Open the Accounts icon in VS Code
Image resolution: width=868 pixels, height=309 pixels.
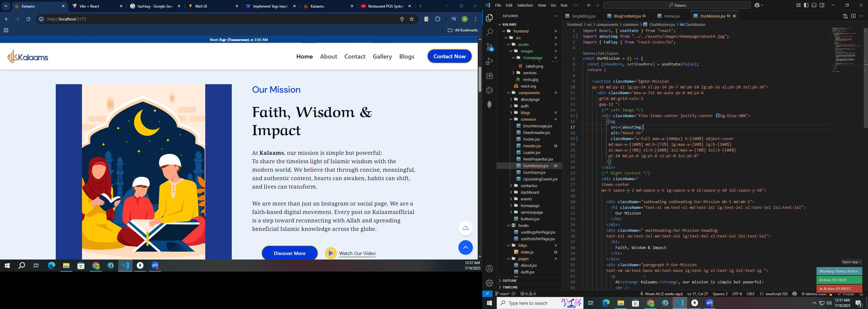(x=489, y=269)
